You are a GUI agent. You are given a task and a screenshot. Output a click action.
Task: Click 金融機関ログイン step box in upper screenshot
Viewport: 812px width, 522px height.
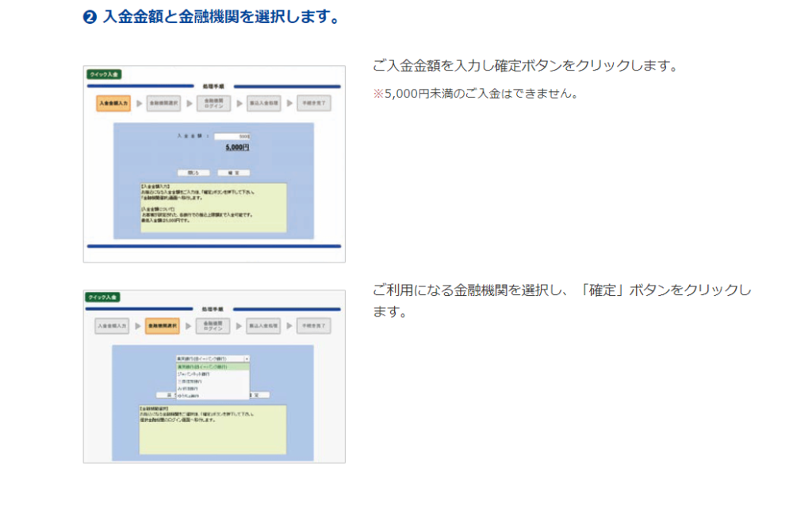(x=213, y=103)
